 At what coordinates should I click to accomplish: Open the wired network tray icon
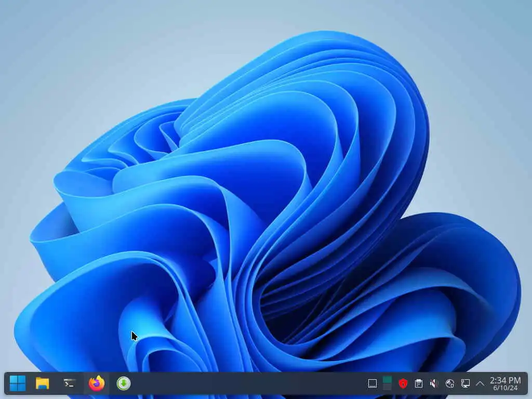pyautogui.click(x=465, y=383)
